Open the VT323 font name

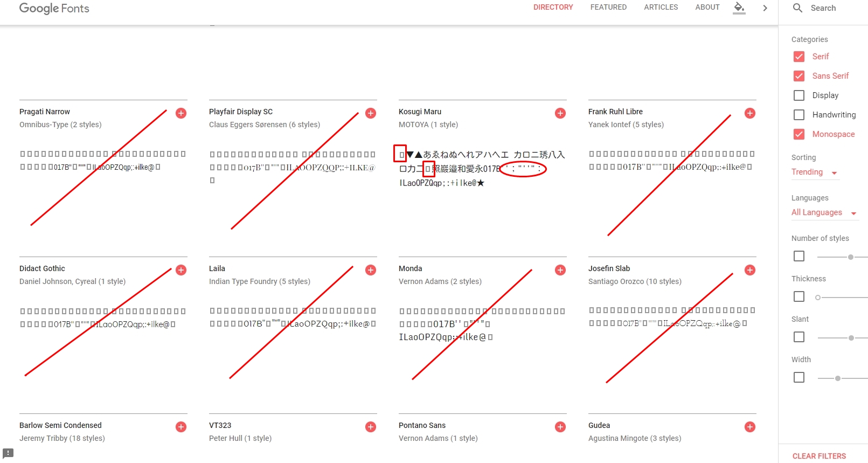(220, 425)
